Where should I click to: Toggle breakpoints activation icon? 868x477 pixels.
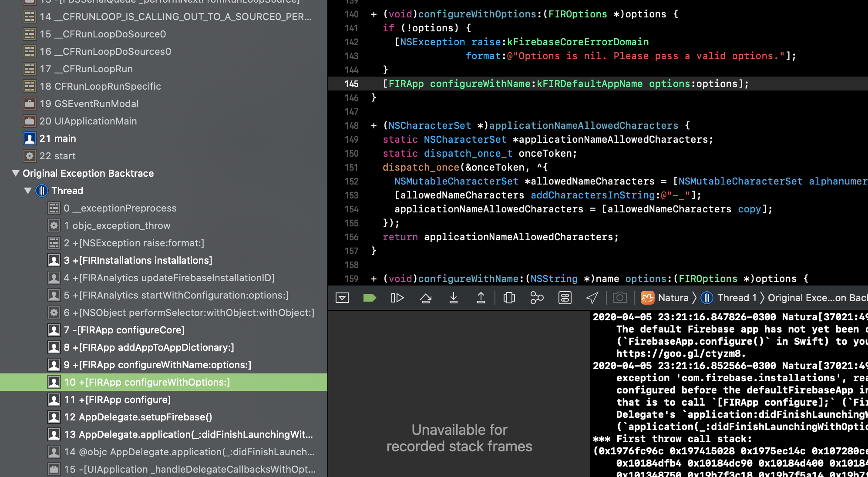pos(370,298)
